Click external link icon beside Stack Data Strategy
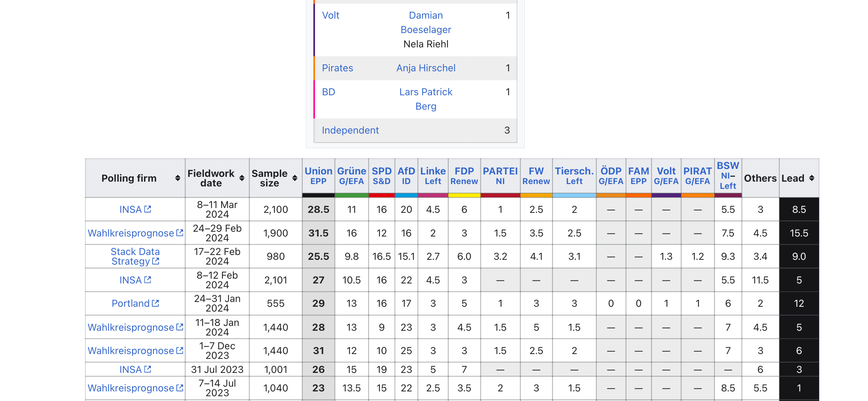 pyautogui.click(x=156, y=261)
